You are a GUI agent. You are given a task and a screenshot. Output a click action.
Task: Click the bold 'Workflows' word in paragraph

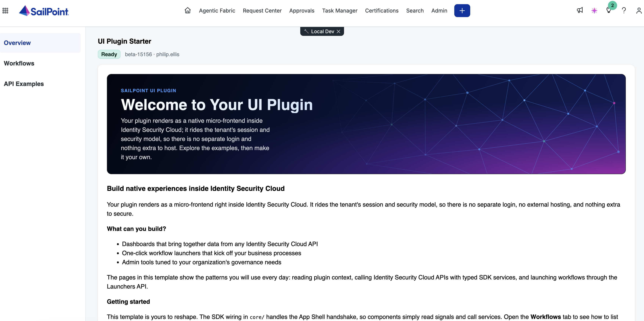click(545, 317)
